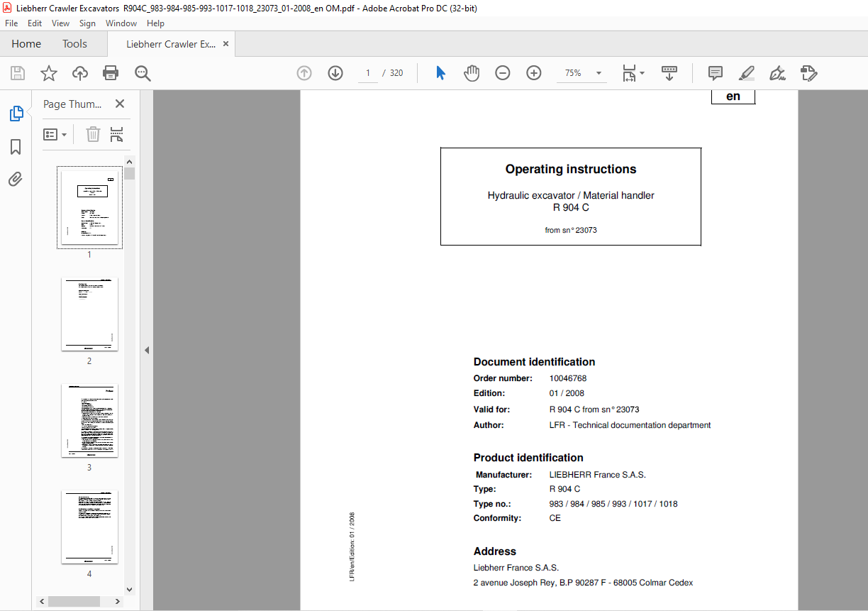Bookmark this file with star icon
Screen dimensions: 868x611
coord(48,73)
